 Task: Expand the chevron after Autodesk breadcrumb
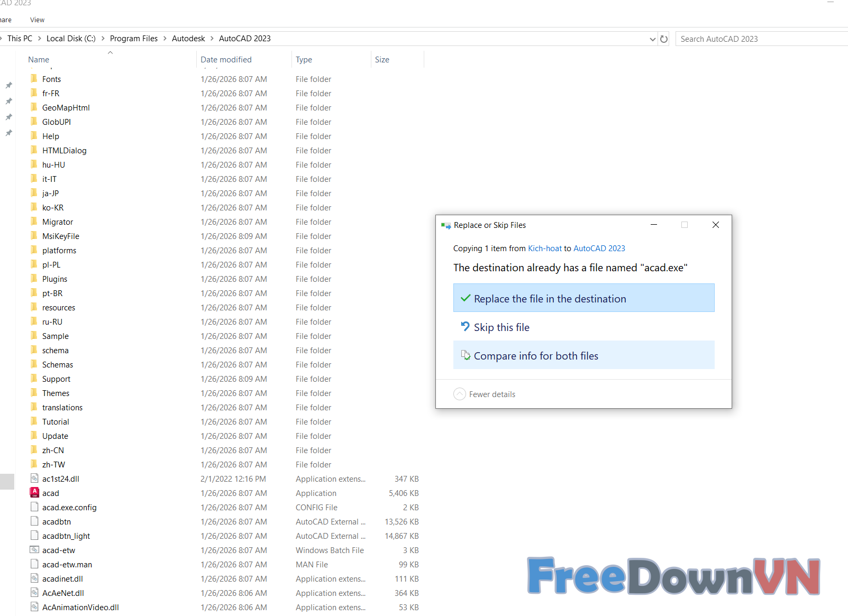[212, 39]
